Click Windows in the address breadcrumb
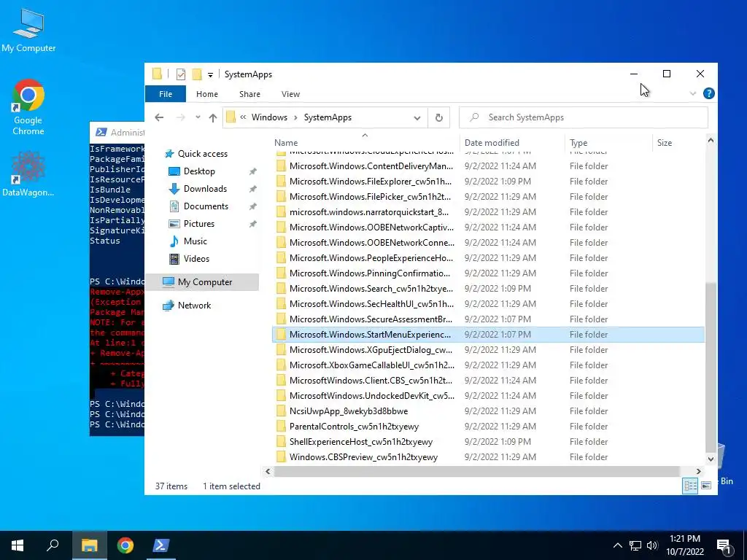 tap(269, 117)
